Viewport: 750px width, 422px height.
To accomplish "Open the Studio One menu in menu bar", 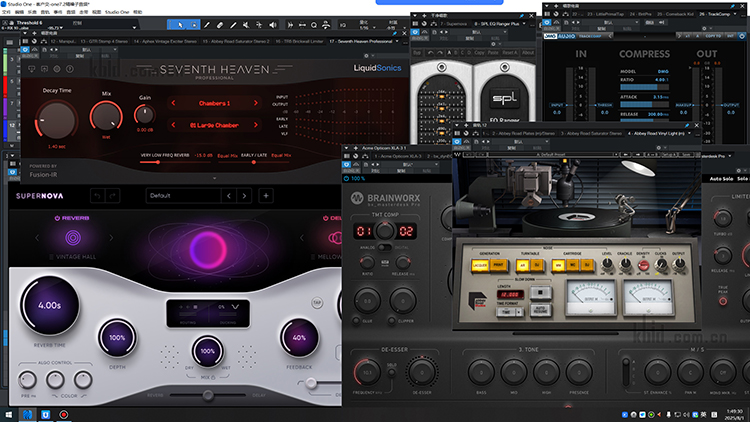I will coord(116,11).
